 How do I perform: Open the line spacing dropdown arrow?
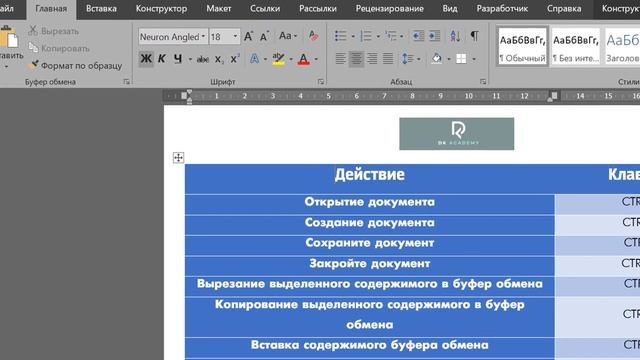pos(419,59)
